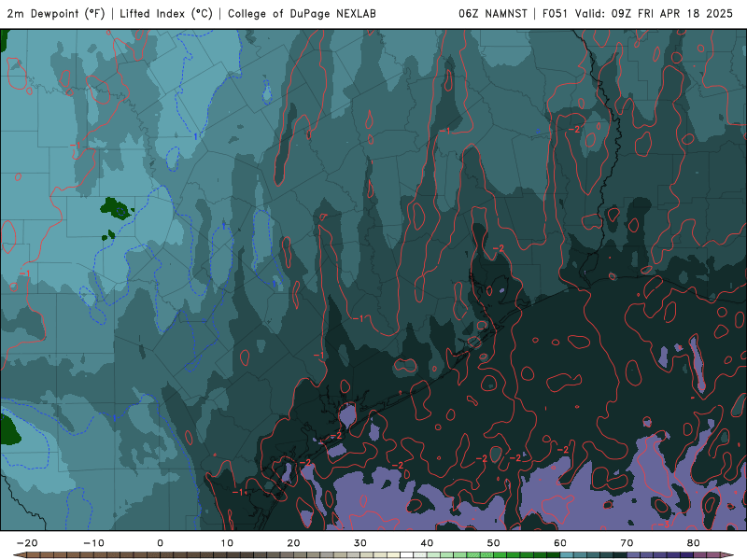Click the "0" value on the color scale
The height and width of the screenshot is (560, 747).
pos(160,543)
